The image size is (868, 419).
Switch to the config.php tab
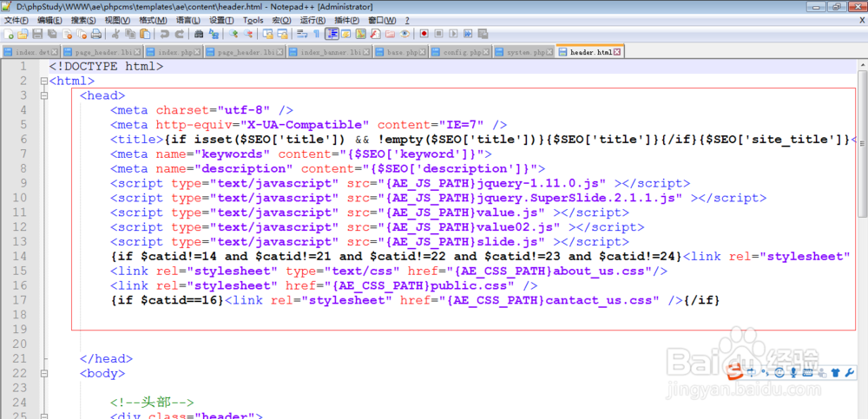click(461, 53)
